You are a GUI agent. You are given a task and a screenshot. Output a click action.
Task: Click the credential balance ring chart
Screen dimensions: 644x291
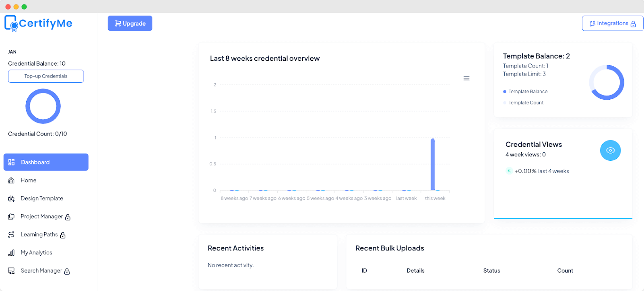(43, 106)
